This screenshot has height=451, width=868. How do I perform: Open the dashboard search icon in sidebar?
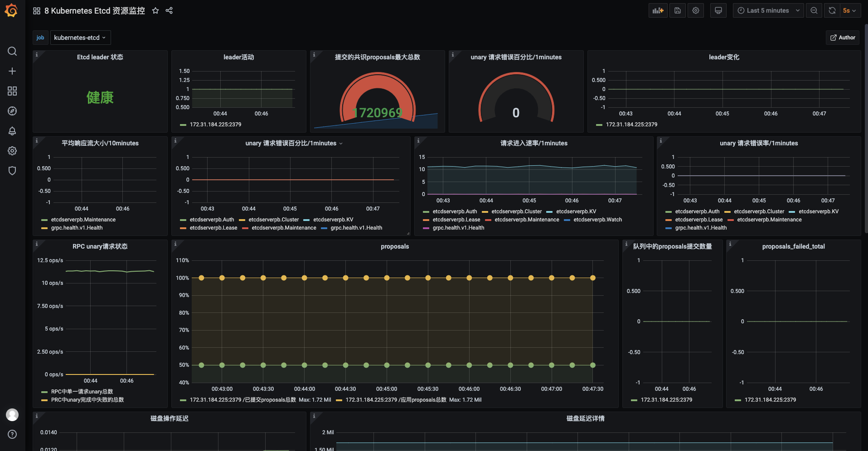pos(12,51)
